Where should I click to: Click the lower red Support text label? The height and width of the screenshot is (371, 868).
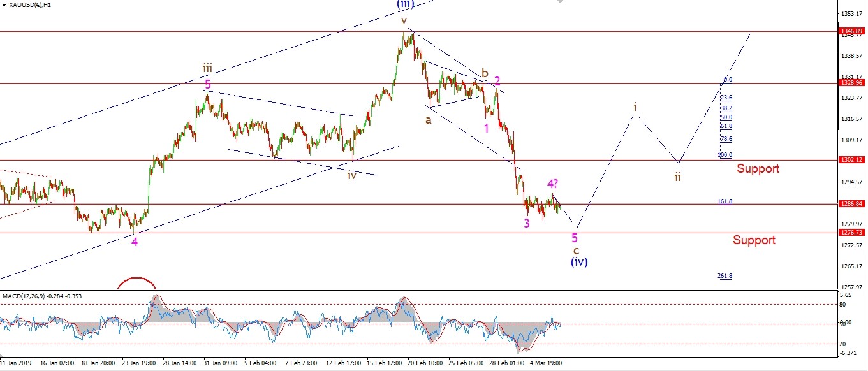click(x=754, y=240)
